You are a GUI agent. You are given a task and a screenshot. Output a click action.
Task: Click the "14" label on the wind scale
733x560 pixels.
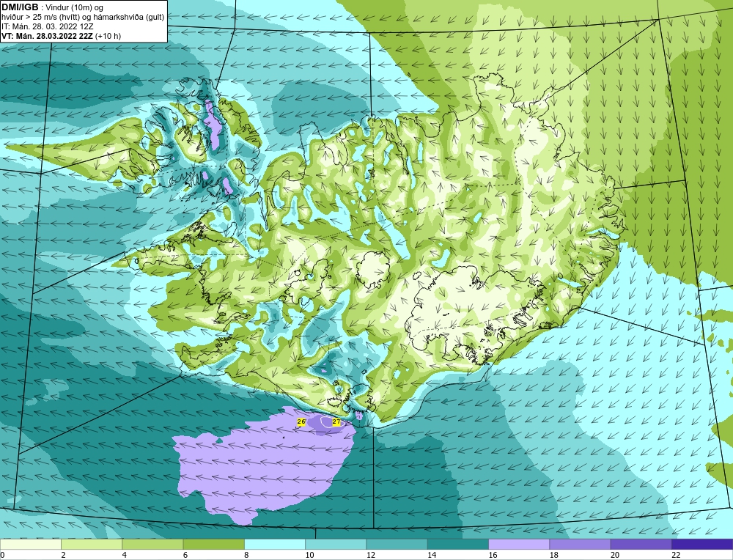tap(431, 555)
